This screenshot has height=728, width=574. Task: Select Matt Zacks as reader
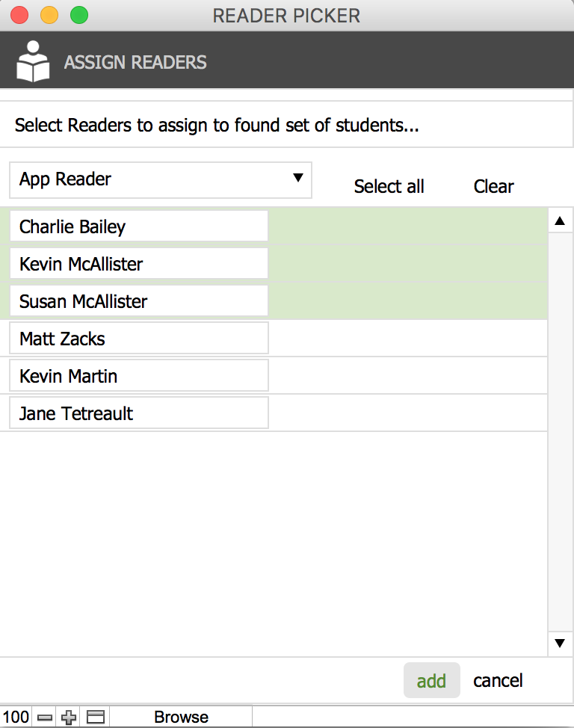coord(139,339)
